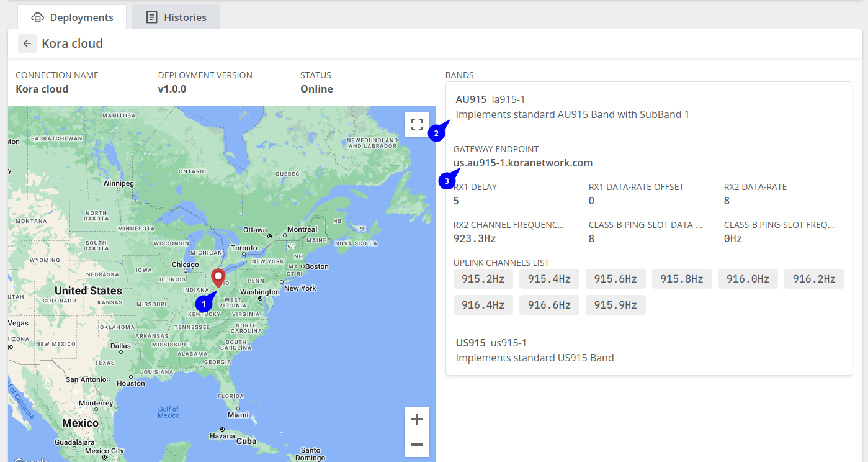Image resolution: width=868 pixels, height=462 pixels.
Task: Click the red location pin on the map
Action: coord(218,279)
